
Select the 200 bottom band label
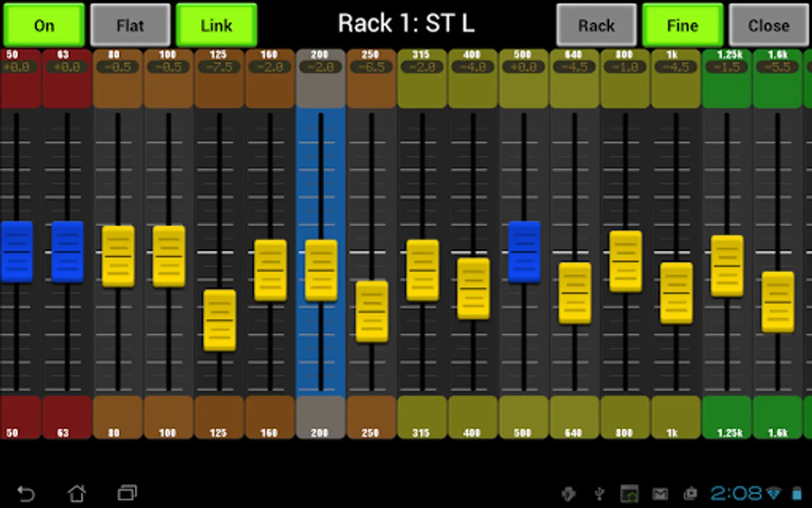(x=321, y=417)
